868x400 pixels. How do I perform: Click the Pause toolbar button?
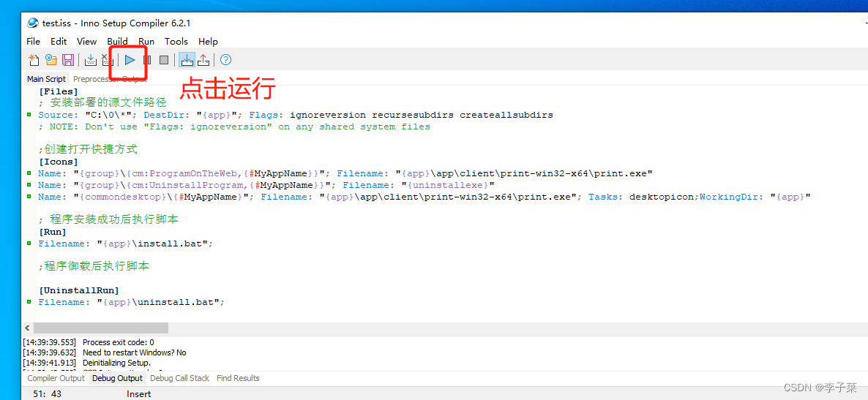[147, 60]
